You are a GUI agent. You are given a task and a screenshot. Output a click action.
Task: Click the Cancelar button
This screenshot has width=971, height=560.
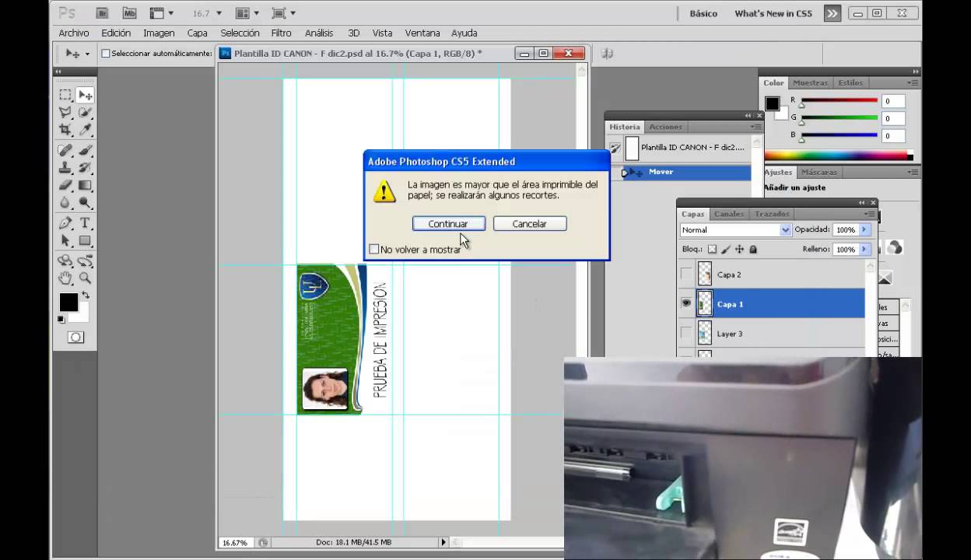(530, 224)
